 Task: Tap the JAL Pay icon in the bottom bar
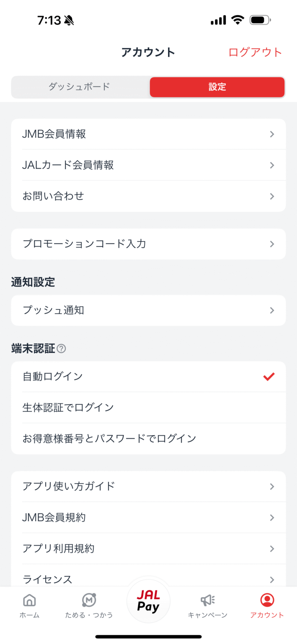point(148,600)
